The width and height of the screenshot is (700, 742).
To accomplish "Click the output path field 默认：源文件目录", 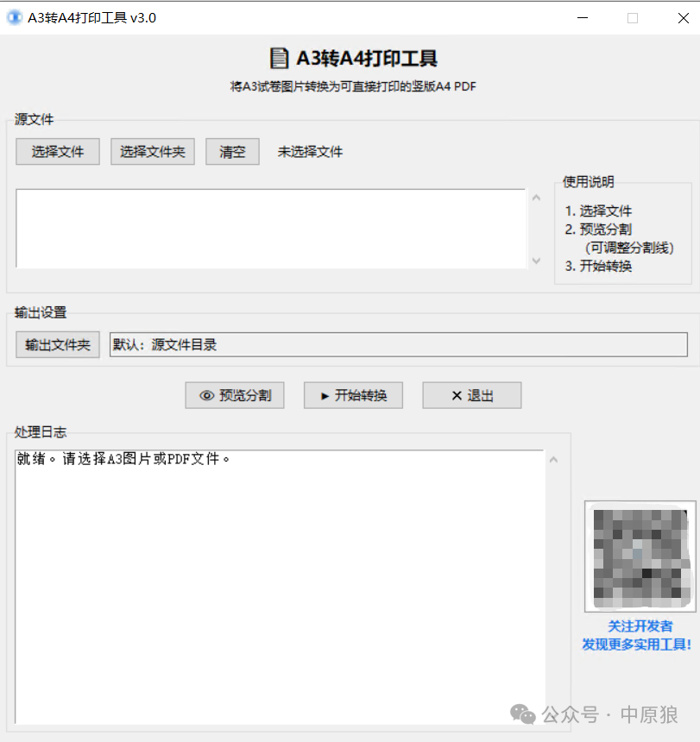I will (399, 344).
